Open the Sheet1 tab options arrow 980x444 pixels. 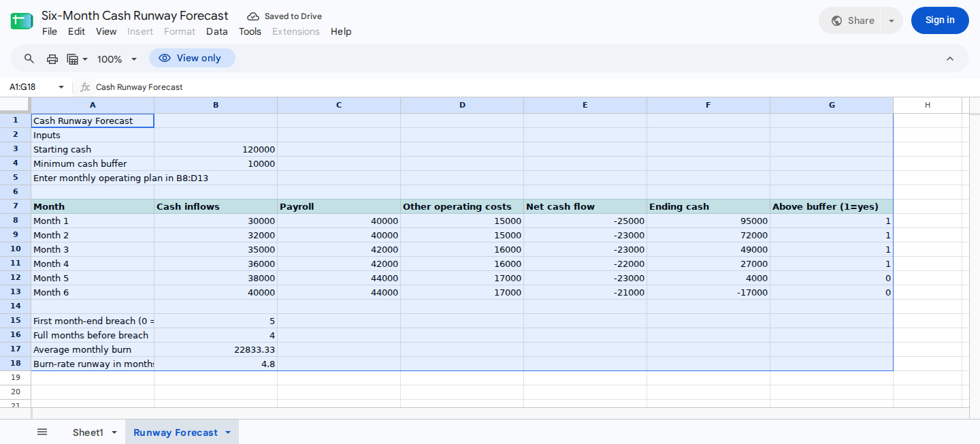tap(114, 432)
